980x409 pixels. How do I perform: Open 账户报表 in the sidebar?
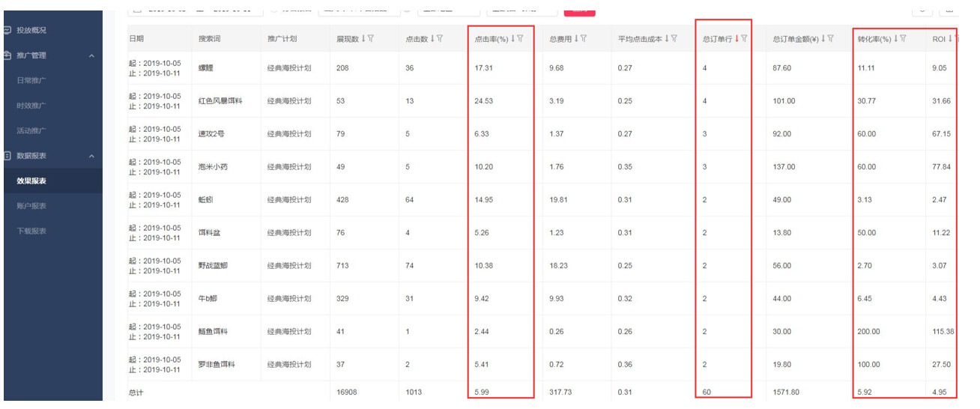click(31, 206)
